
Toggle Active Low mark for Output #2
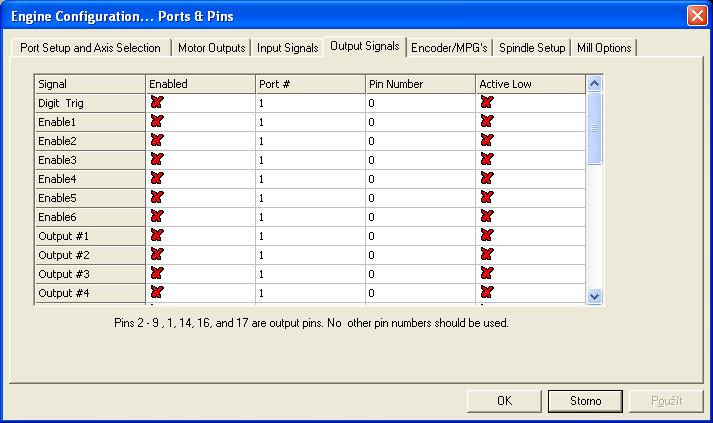(487, 255)
